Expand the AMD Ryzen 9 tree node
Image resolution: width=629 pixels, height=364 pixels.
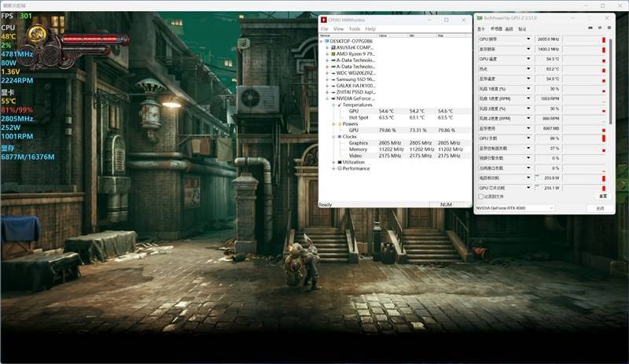(x=327, y=53)
